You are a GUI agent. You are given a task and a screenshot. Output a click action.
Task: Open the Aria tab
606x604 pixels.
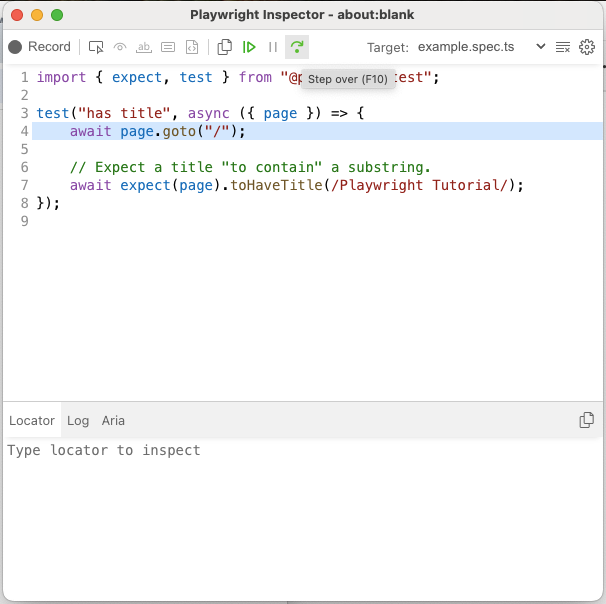(x=113, y=421)
